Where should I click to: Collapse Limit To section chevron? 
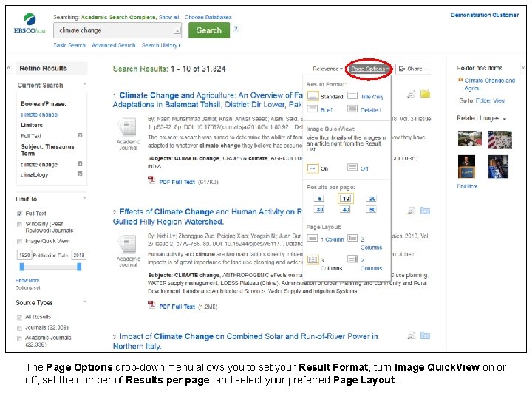click(x=85, y=198)
